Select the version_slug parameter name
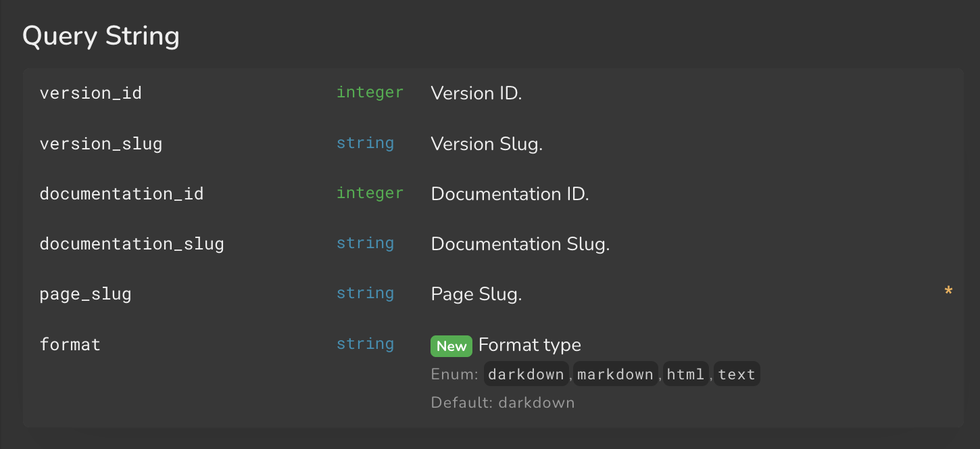This screenshot has height=449, width=980. (101, 143)
